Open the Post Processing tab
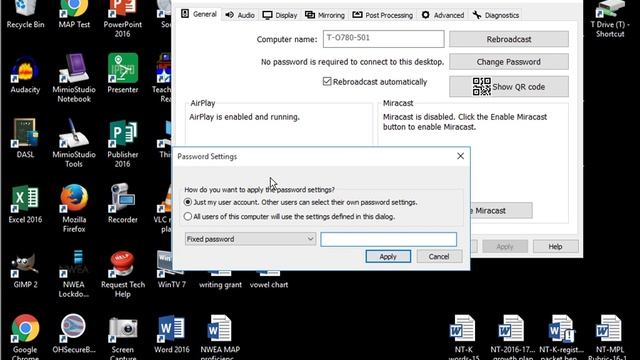 click(383, 15)
